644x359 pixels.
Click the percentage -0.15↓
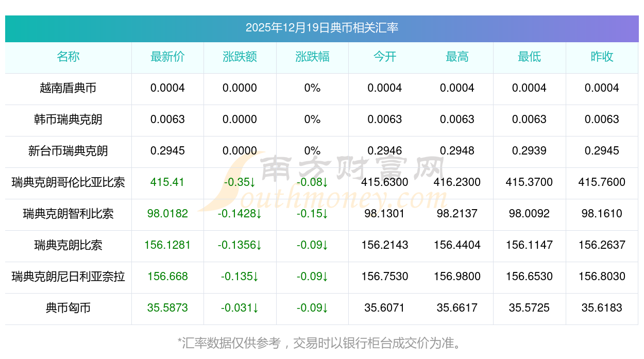[x=312, y=214]
